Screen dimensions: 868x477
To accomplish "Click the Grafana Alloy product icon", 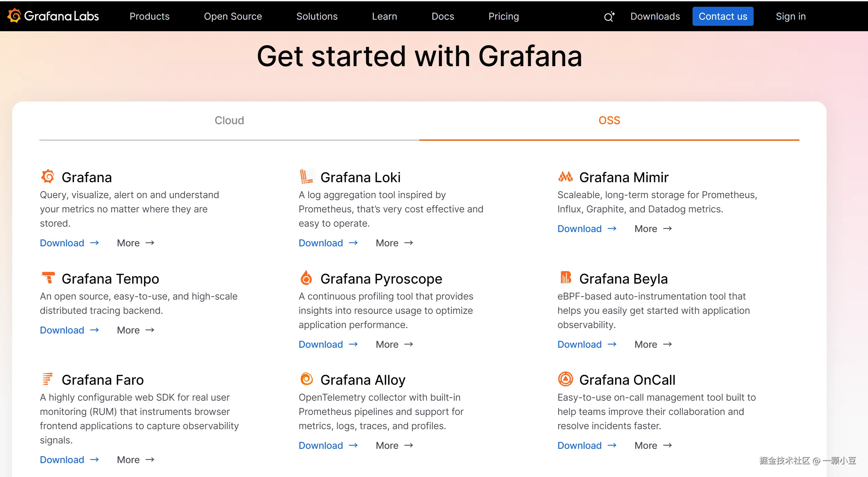I will tap(306, 379).
